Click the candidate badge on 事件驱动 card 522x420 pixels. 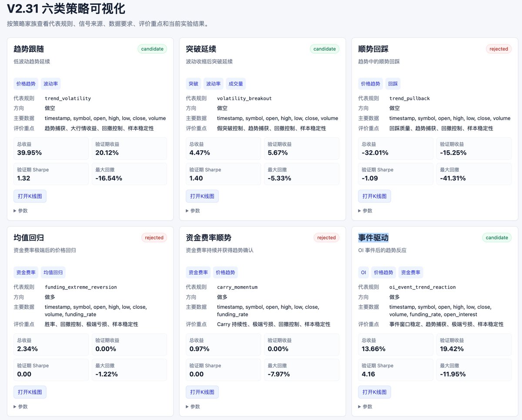pos(497,238)
